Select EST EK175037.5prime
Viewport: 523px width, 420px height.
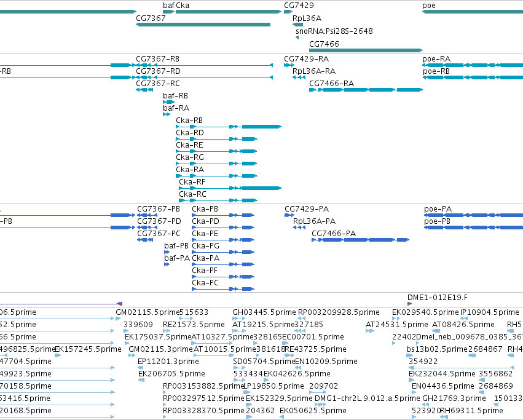click(x=127, y=343)
